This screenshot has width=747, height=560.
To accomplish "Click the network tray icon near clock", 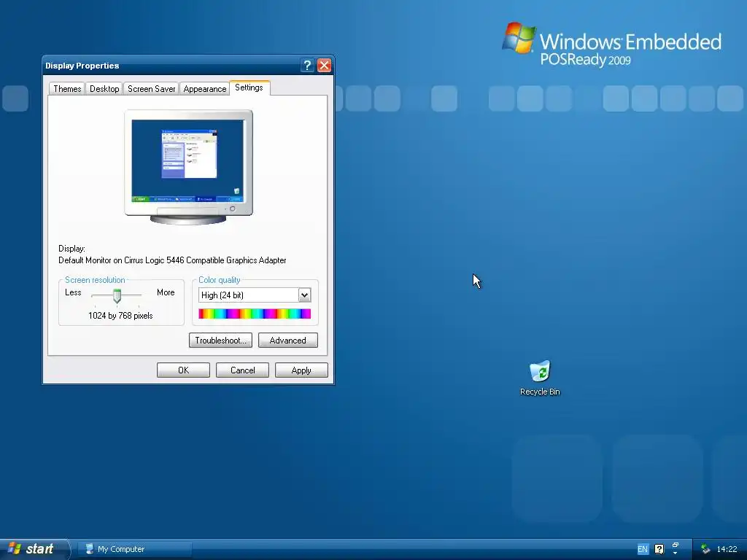I will (705, 549).
